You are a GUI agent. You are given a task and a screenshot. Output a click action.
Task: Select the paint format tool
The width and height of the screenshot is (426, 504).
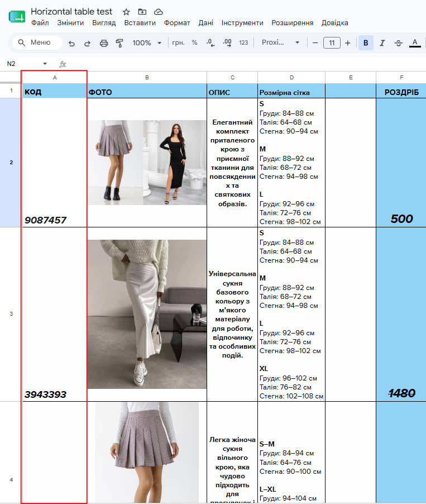(x=119, y=43)
